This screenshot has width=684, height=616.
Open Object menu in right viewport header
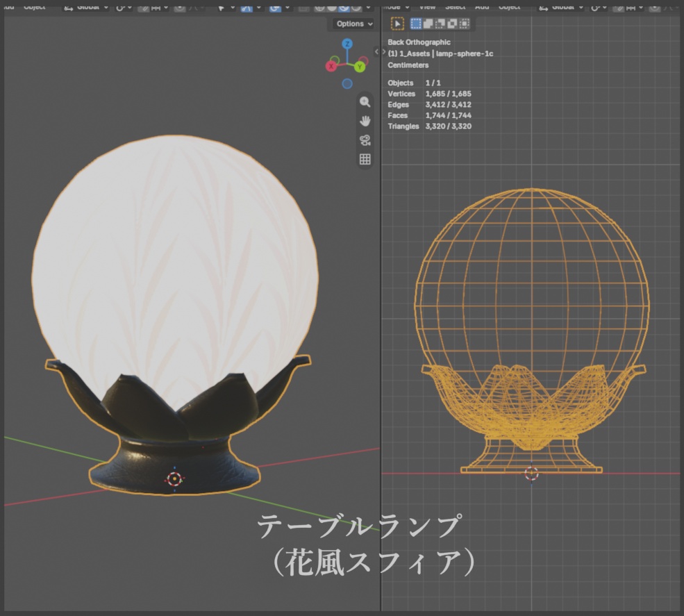coord(509,7)
